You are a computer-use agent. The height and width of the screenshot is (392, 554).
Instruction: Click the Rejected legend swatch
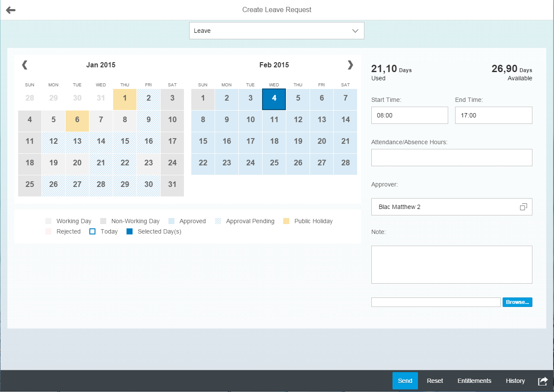[x=48, y=231]
